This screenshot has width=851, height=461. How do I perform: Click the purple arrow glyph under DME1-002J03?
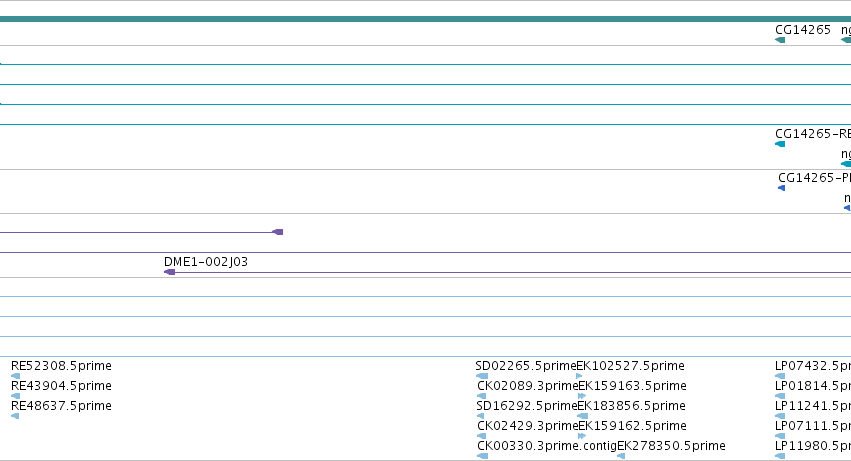tap(169, 272)
